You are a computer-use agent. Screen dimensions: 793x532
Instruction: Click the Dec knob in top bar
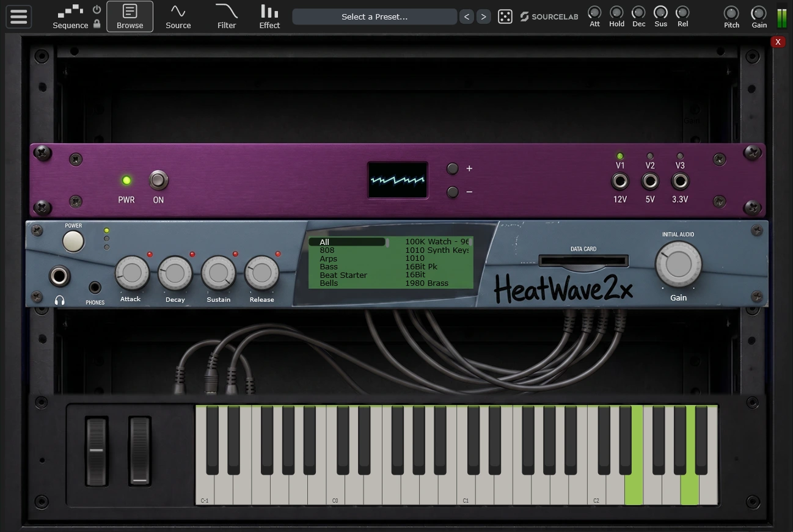(638, 12)
